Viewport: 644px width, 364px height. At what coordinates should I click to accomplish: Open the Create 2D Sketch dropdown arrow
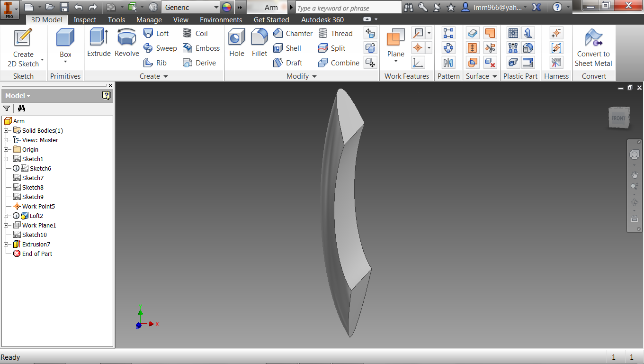(42, 60)
